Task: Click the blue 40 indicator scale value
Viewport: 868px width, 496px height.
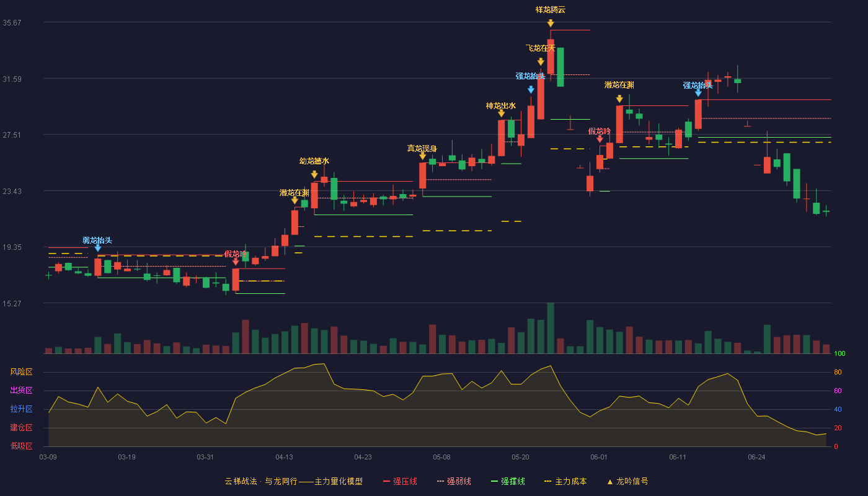Action: (838, 410)
